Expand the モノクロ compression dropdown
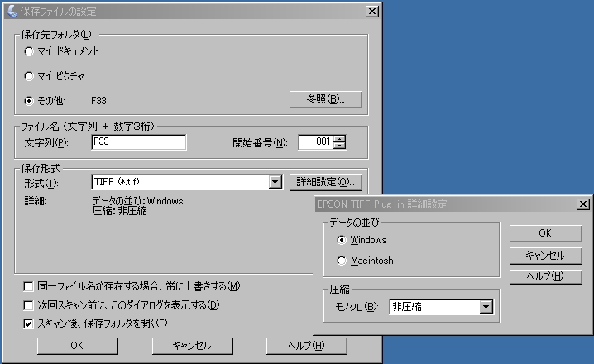Viewport: 594px width, 364px height. click(x=486, y=307)
